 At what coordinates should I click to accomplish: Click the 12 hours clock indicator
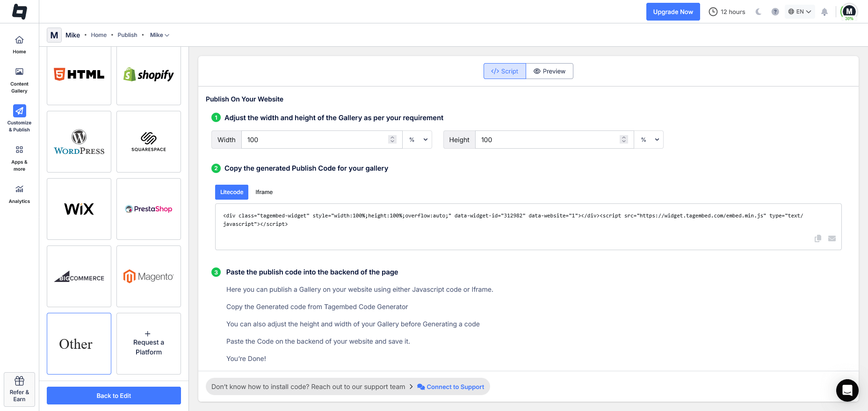727,12
